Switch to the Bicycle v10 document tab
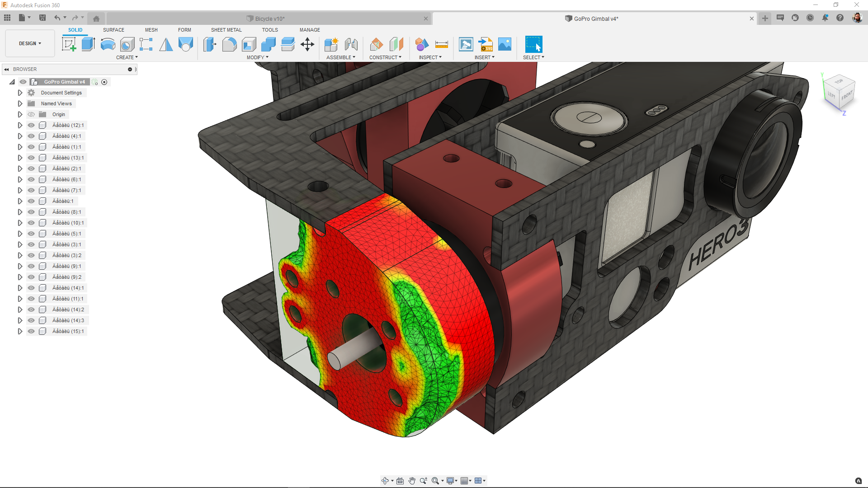868x488 pixels. pyautogui.click(x=269, y=19)
